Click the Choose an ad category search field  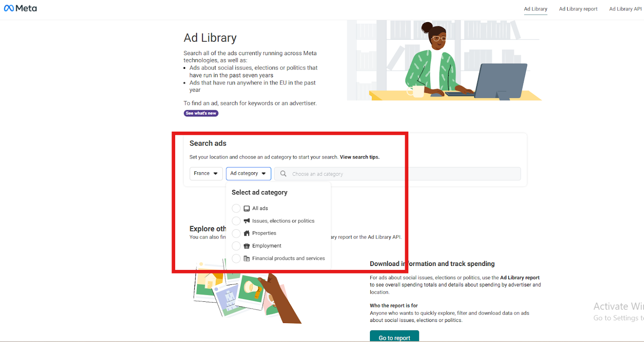[x=398, y=173]
